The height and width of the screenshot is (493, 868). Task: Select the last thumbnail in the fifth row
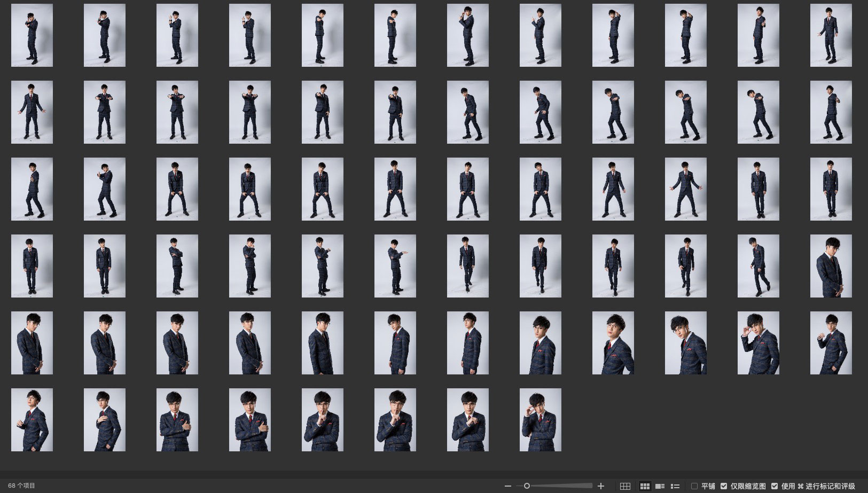coord(831,343)
